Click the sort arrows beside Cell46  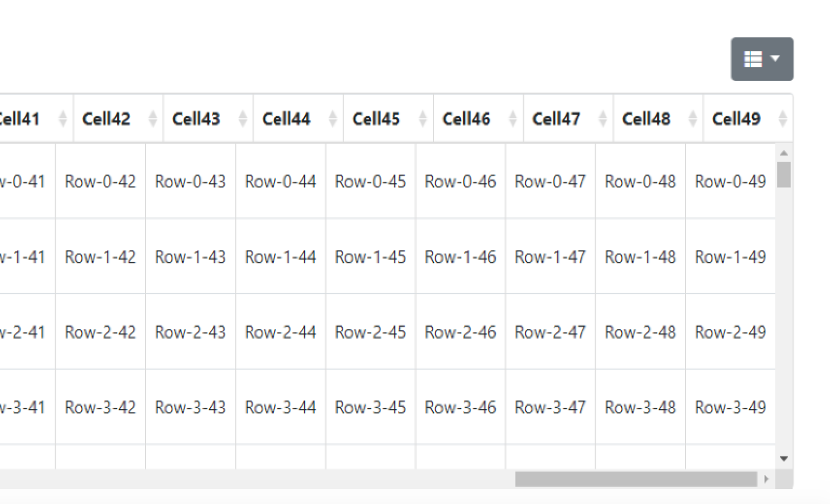(x=513, y=118)
